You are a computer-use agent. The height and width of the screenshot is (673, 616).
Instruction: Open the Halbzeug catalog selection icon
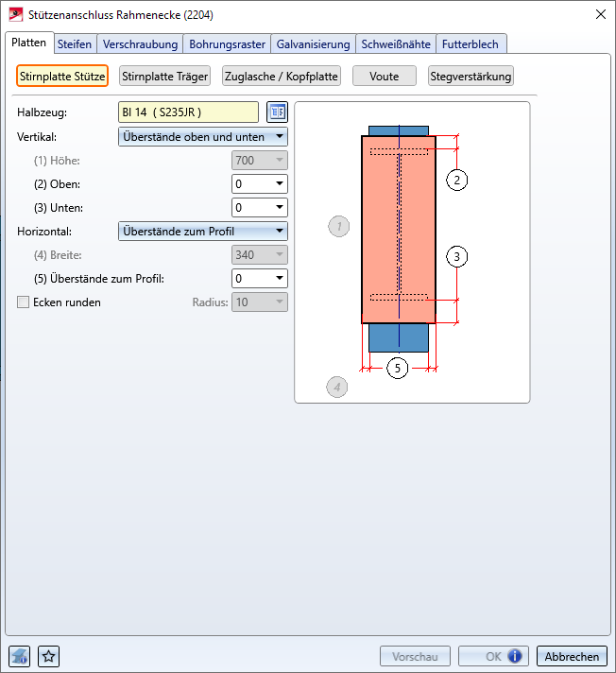pyautogui.click(x=277, y=112)
